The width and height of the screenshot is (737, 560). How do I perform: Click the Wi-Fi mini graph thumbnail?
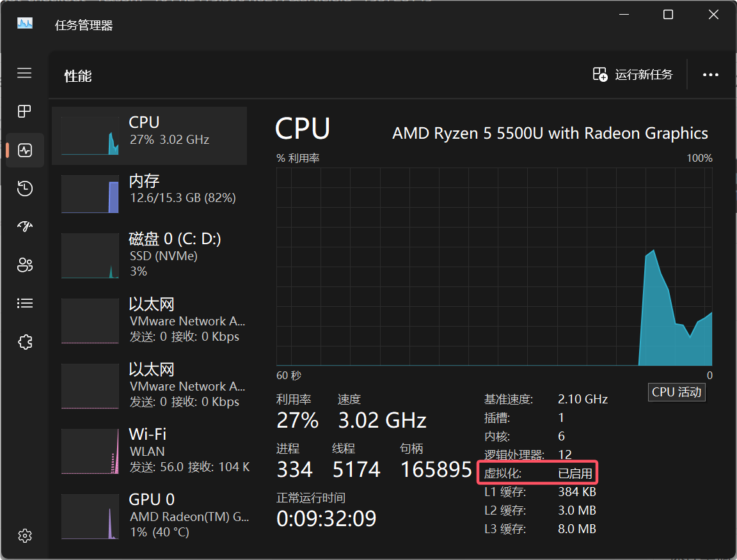(90, 451)
